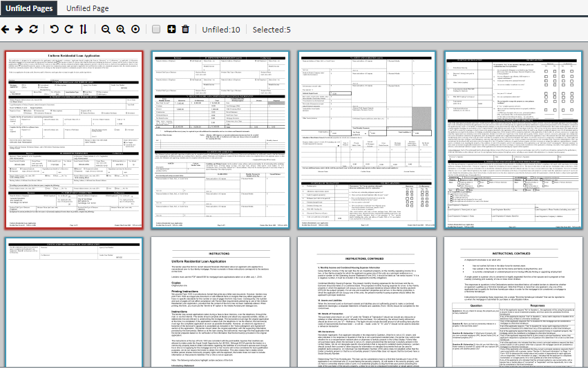588x369 pixels.
Task: Click the flip vertical arrows icon
Action: pyautogui.click(x=84, y=30)
